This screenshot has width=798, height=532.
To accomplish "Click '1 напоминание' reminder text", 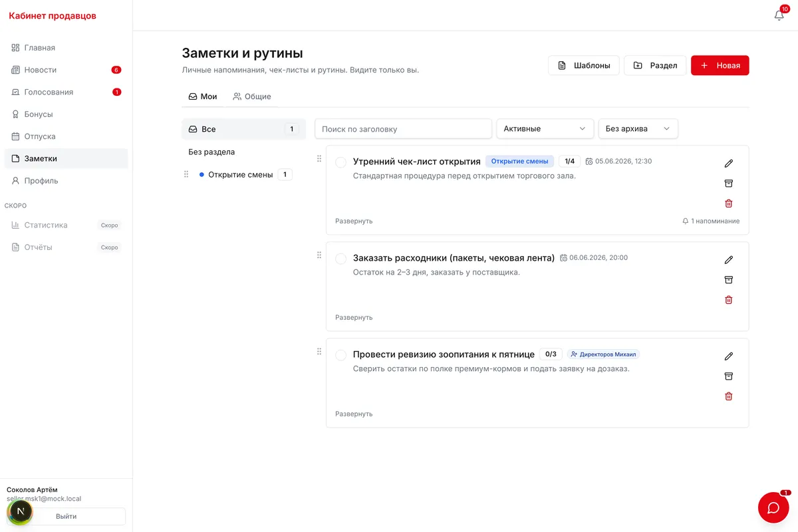I will pos(715,221).
